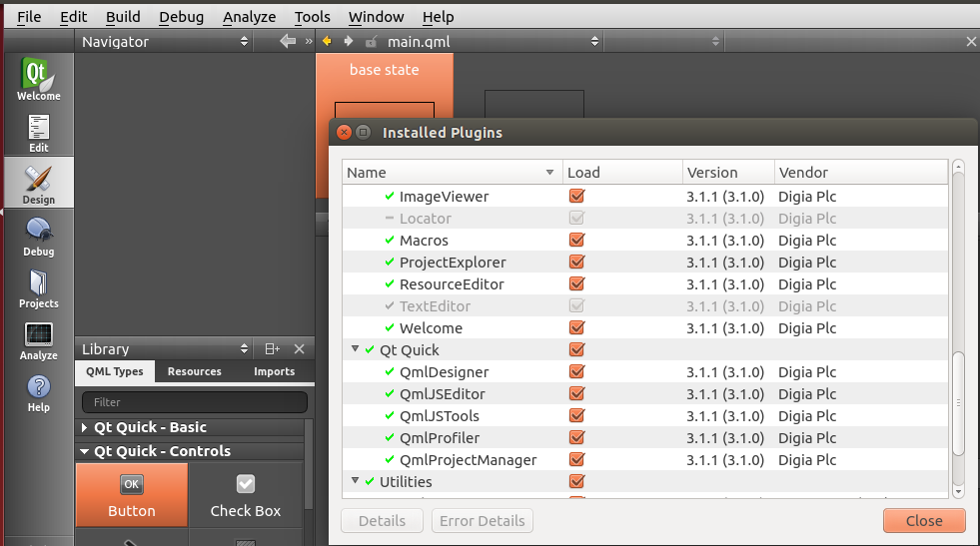Open the Projects mode
Viewport: 980px width, 546px height.
pyautogui.click(x=38, y=288)
